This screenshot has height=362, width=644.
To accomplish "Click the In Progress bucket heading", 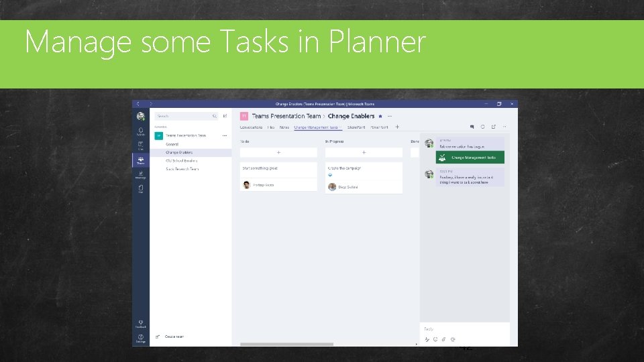I will coord(334,141).
